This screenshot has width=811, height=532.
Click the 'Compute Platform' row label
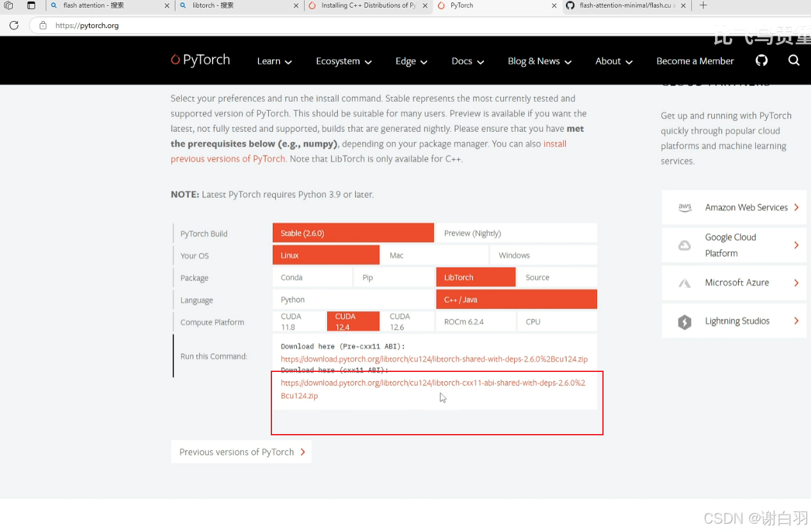212,323
